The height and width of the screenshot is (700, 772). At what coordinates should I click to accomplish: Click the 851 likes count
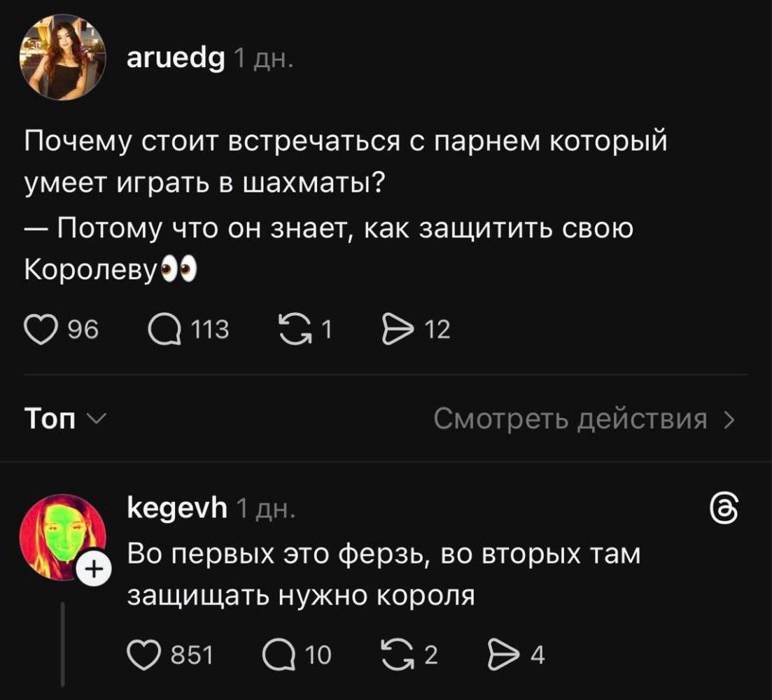coord(192,655)
